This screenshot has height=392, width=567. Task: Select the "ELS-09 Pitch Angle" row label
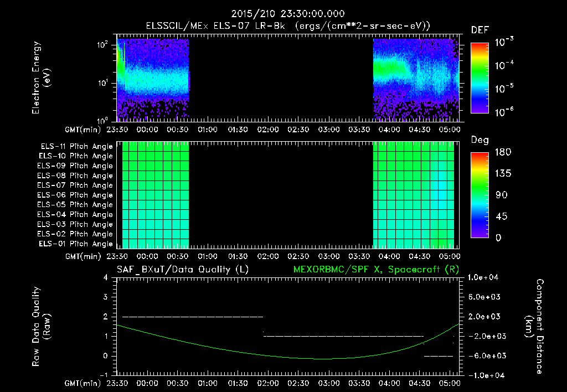75,166
